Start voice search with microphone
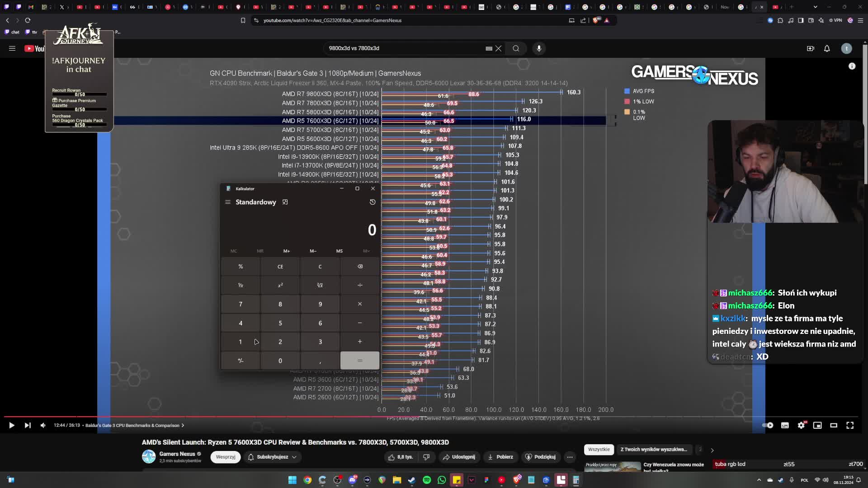The height and width of the screenshot is (488, 868). coord(539,48)
